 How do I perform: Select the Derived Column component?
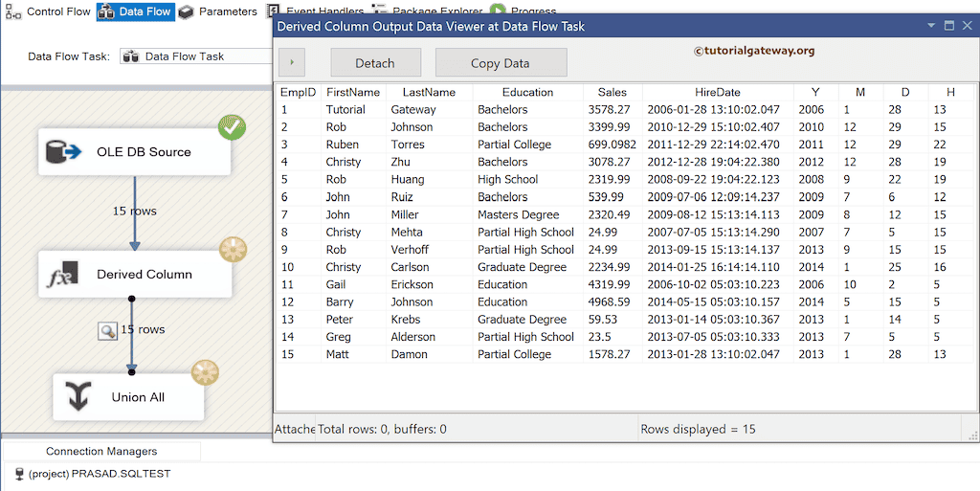(134, 275)
